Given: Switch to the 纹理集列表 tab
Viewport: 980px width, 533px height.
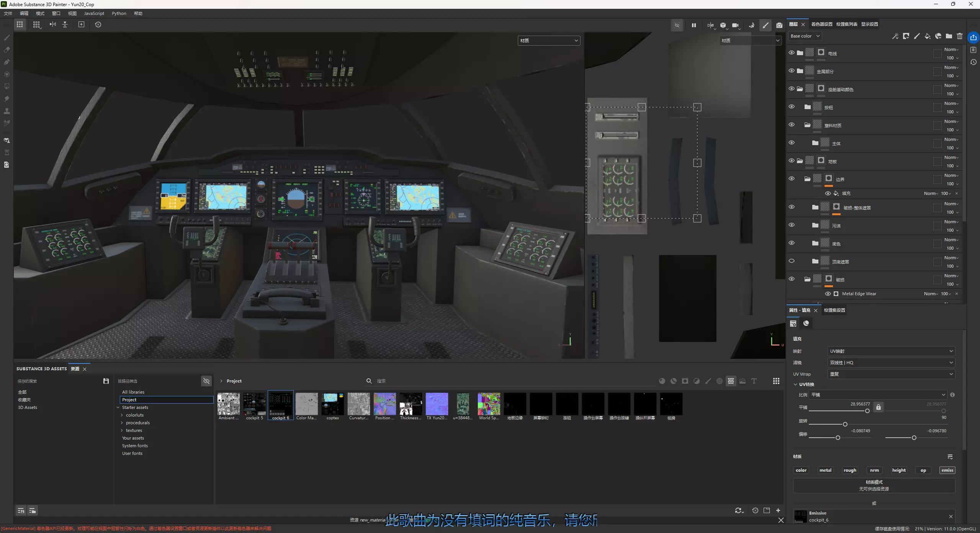Looking at the screenshot, I should coord(846,24).
